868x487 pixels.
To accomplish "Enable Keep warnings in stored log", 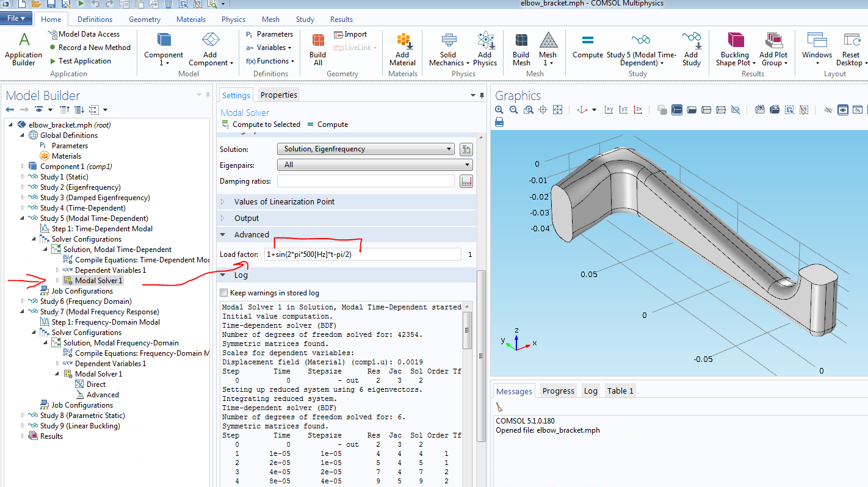I will (x=224, y=293).
